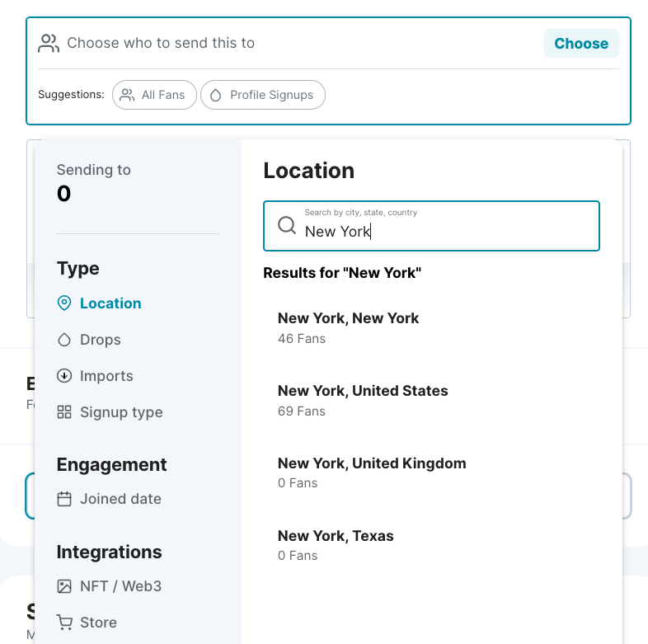This screenshot has height=644, width=648.
Task: Click the NFT / Web3 image icon
Action: tap(64, 586)
